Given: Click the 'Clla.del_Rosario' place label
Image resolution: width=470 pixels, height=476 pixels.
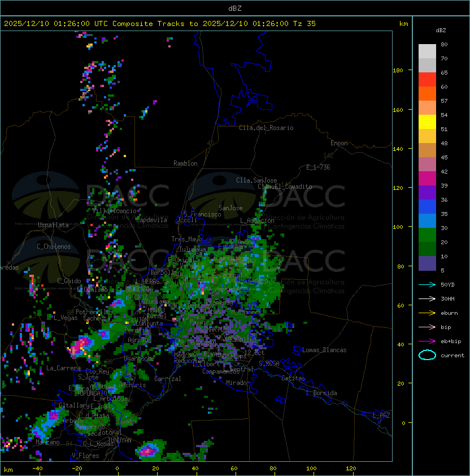Looking at the screenshot, I should (266, 128).
